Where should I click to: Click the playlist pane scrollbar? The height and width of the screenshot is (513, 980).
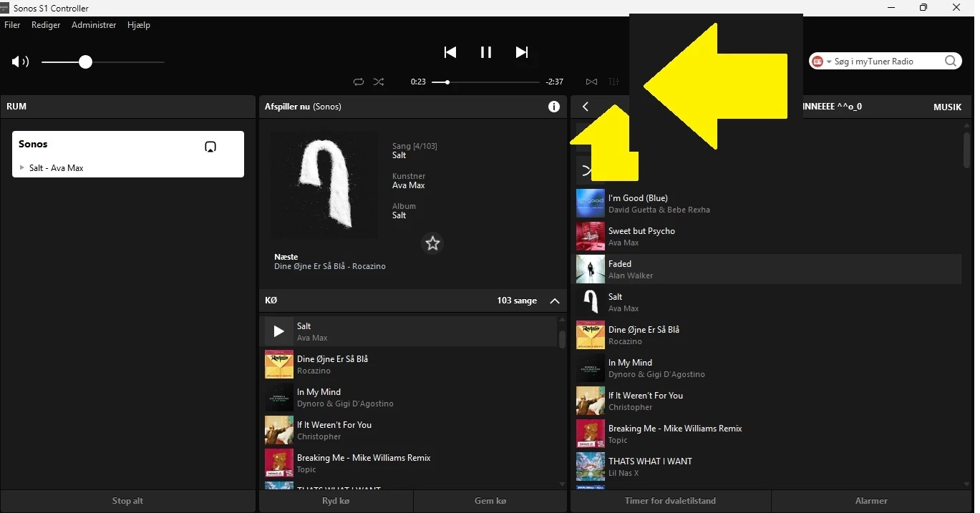click(x=967, y=150)
